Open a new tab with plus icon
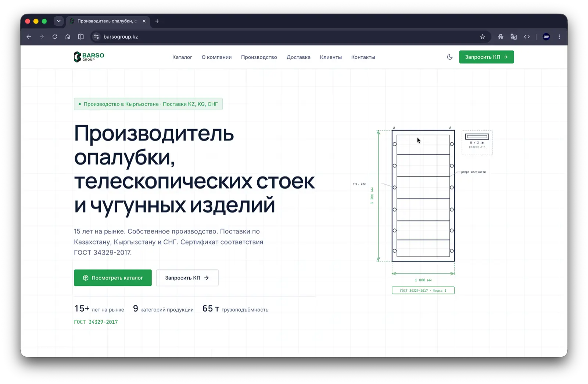 157,21
